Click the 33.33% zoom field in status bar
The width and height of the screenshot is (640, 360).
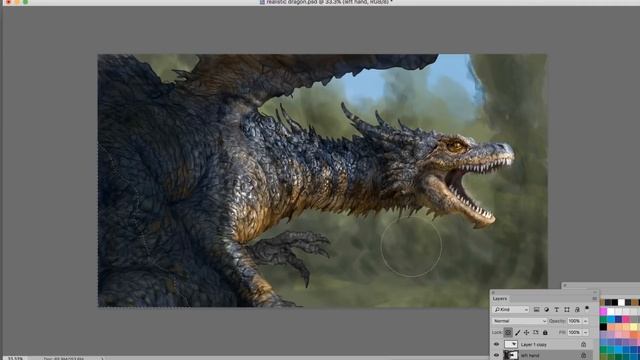15,358
